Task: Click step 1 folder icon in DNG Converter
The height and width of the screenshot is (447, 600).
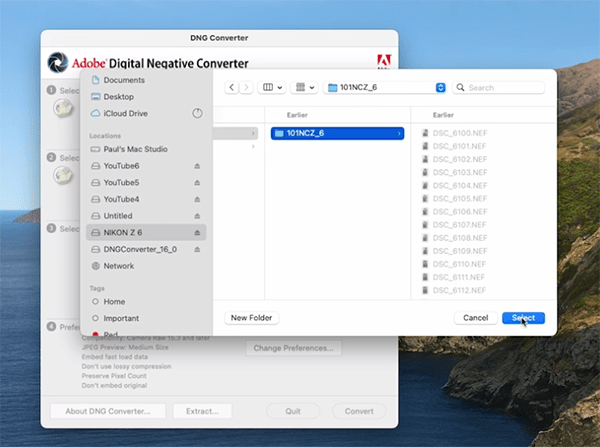Action: pyautogui.click(x=63, y=108)
